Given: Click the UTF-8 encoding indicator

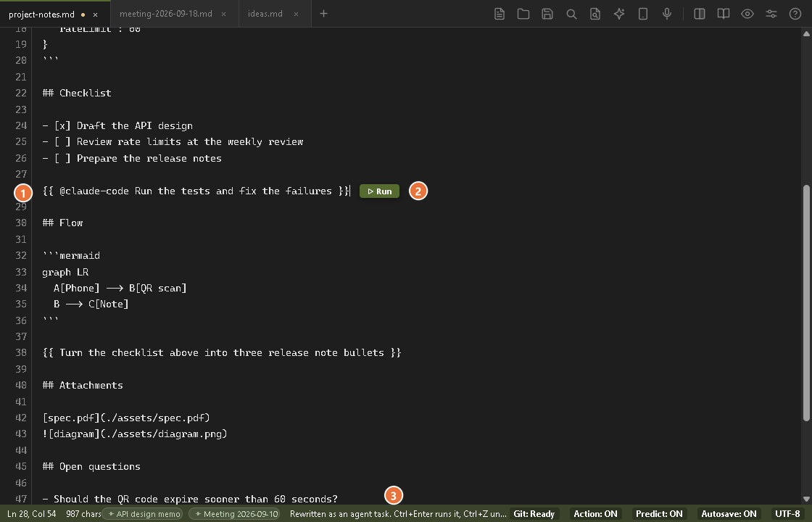Looking at the screenshot, I should point(787,514).
